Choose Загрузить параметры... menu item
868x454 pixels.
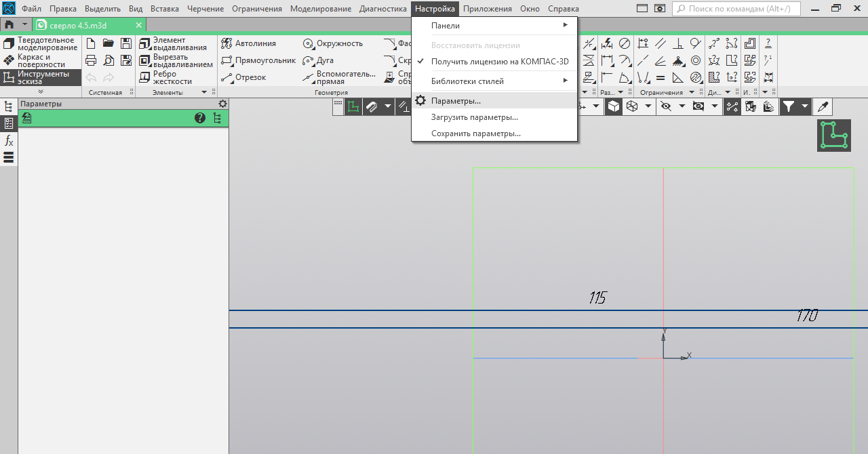tap(494, 117)
